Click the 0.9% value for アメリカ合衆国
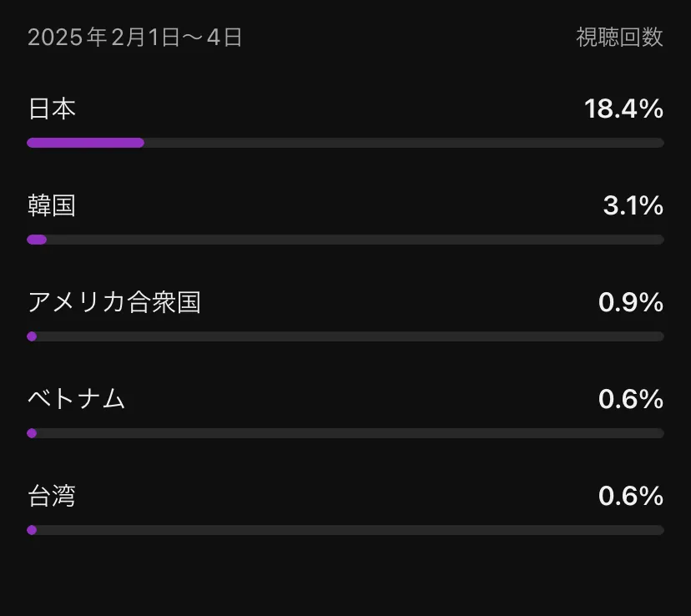Screen dimensions: 691x616 (631, 303)
